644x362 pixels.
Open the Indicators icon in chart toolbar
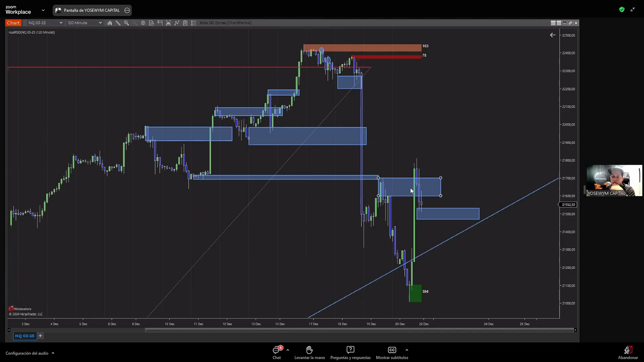tap(168, 23)
